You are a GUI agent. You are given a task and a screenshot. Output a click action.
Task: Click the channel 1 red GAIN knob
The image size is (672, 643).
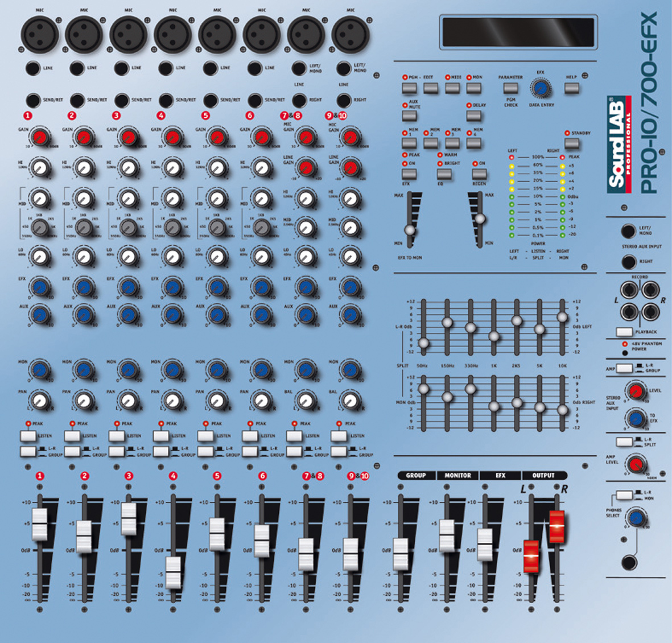click(39, 137)
